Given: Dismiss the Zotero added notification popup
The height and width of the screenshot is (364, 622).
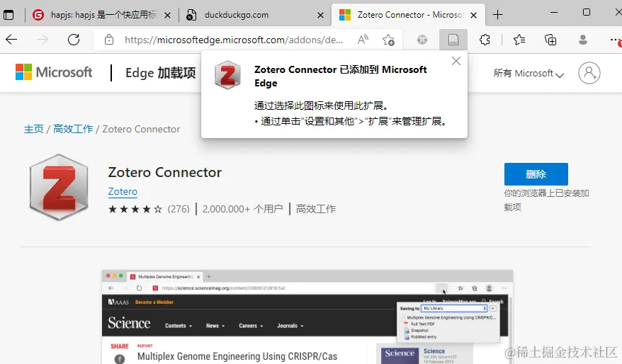Looking at the screenshot, I should [x=456, y=61].
